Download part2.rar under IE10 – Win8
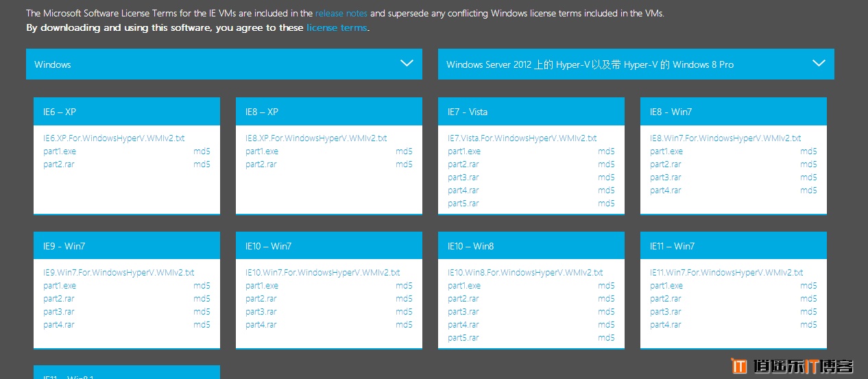Viewport: 868px width, 379px height. [x=463, y=299]
